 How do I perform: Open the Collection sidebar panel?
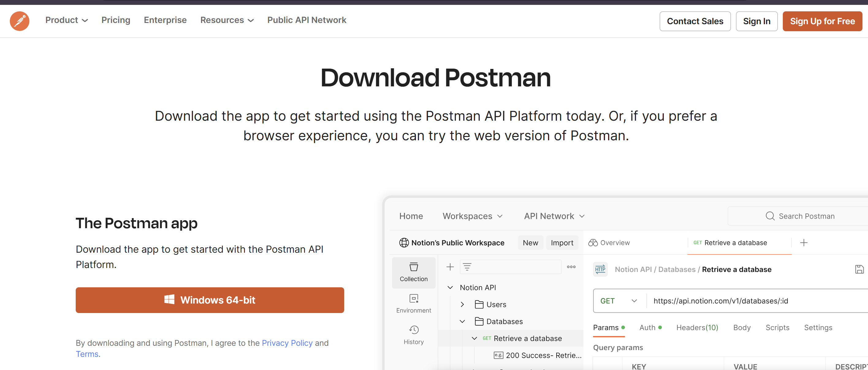(x=413, y=272)
